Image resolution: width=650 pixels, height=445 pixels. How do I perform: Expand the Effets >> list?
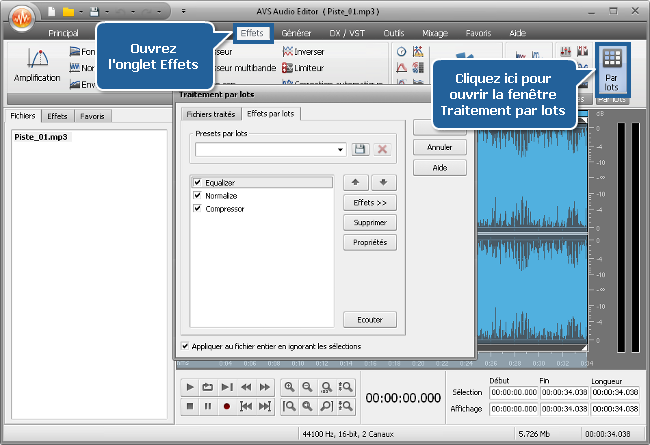tap(370, 202)
